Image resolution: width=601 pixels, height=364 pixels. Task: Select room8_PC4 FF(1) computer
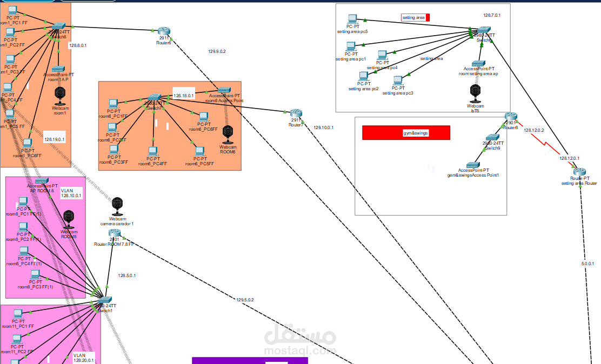tap(24, 252)
